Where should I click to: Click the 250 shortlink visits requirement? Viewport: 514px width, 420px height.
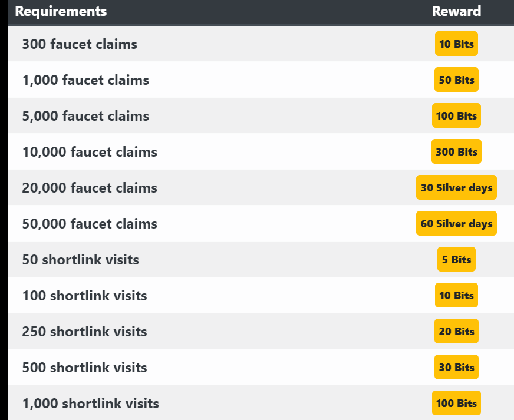84,332
